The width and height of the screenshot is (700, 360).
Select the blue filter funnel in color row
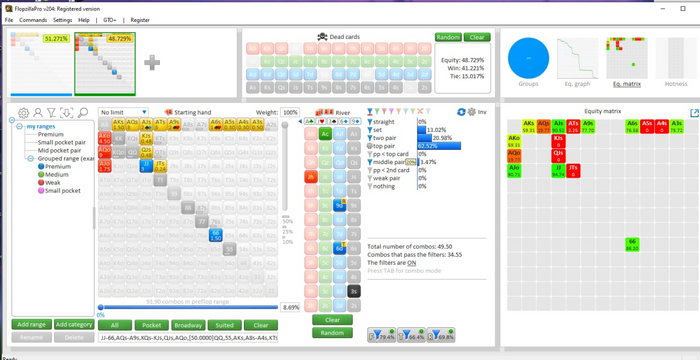pos(370,112)
